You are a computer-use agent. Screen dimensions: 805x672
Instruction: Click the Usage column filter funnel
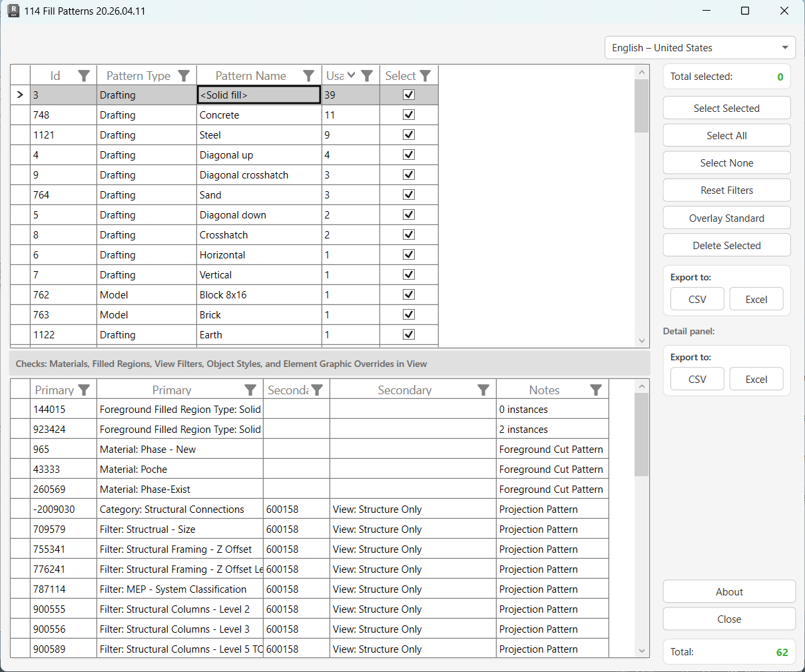(x=367, y=75)
